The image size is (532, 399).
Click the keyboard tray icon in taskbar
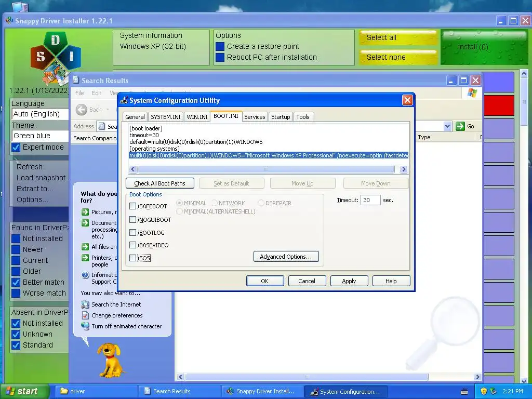pyautogui.click(x=464, y=392)
